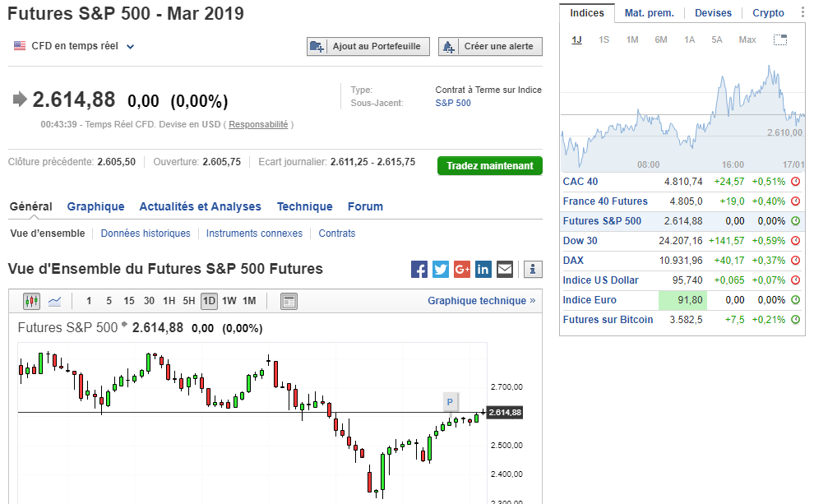
Task: Expand the CFD en temps réel dropdown
Action: [x=130, y=47]
